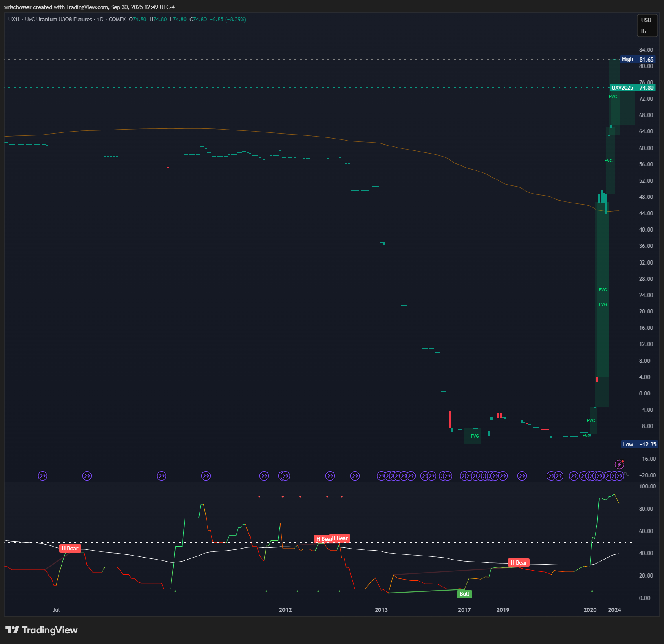Open the lb unit selector
This screenshot has height=644, width=664.
pos(644,31)
